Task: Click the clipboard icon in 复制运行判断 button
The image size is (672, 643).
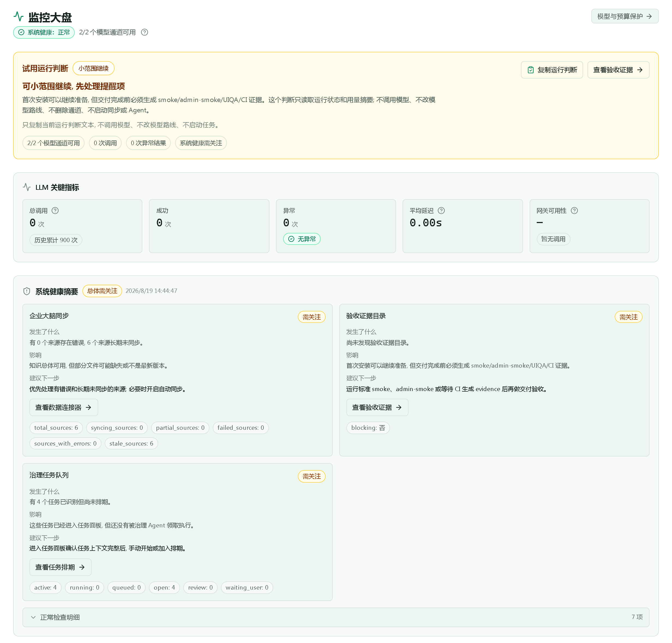Action: [531, 70]
